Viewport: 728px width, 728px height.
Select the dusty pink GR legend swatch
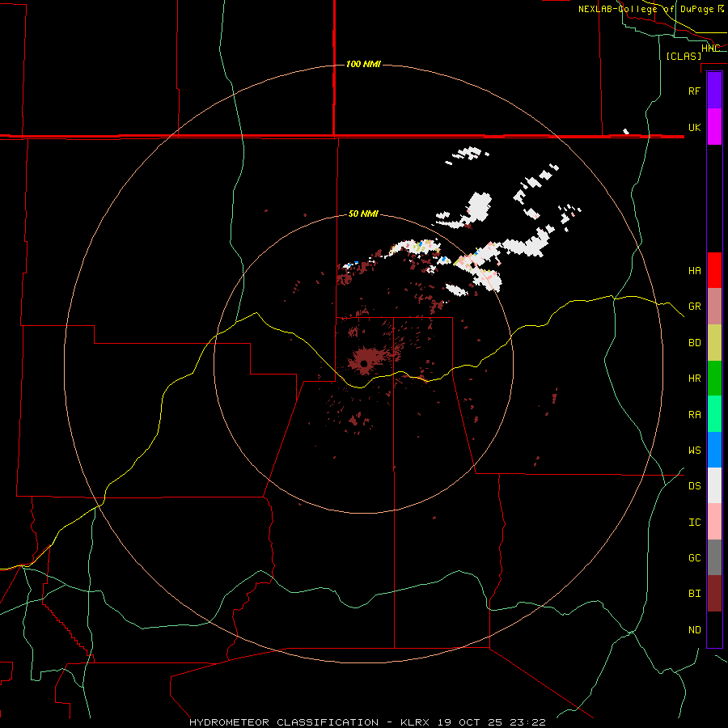point(714,307)
